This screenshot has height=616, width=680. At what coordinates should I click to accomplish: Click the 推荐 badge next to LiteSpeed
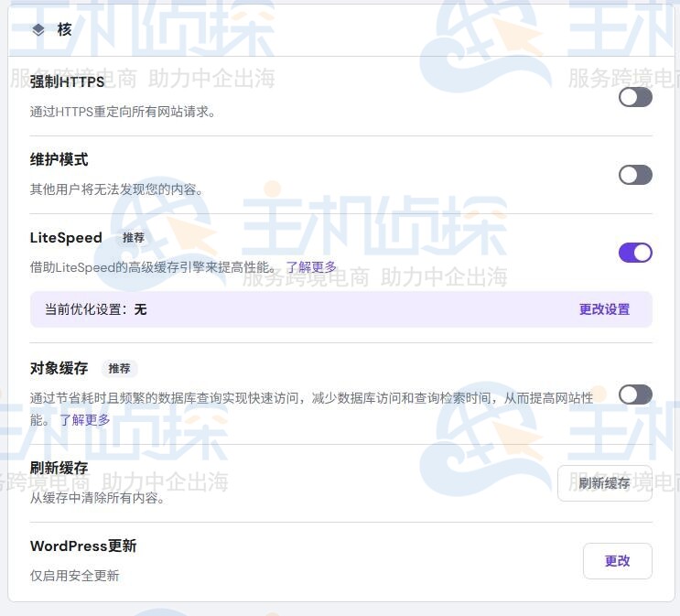click(x=133, y=238)
